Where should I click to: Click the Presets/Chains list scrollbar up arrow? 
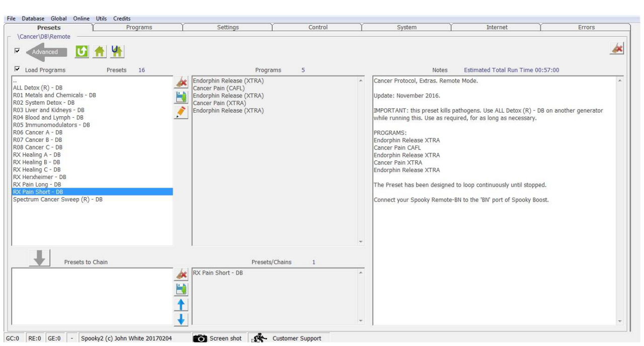coord(360,273)
